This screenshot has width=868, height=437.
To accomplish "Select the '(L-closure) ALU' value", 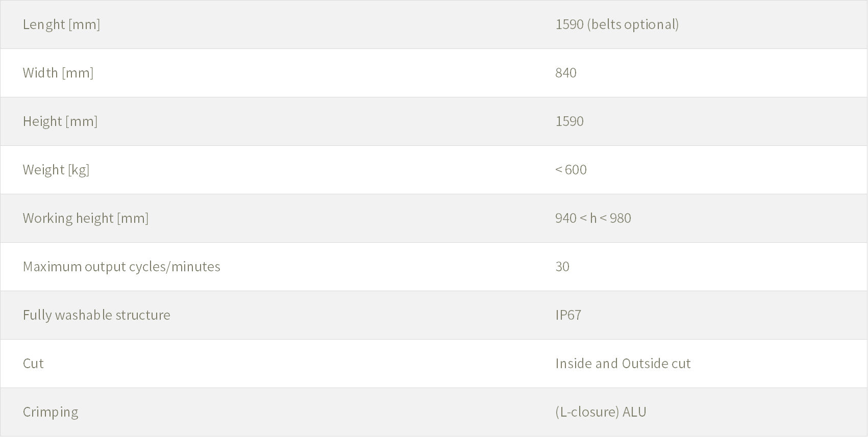I will tap(600, 412).
